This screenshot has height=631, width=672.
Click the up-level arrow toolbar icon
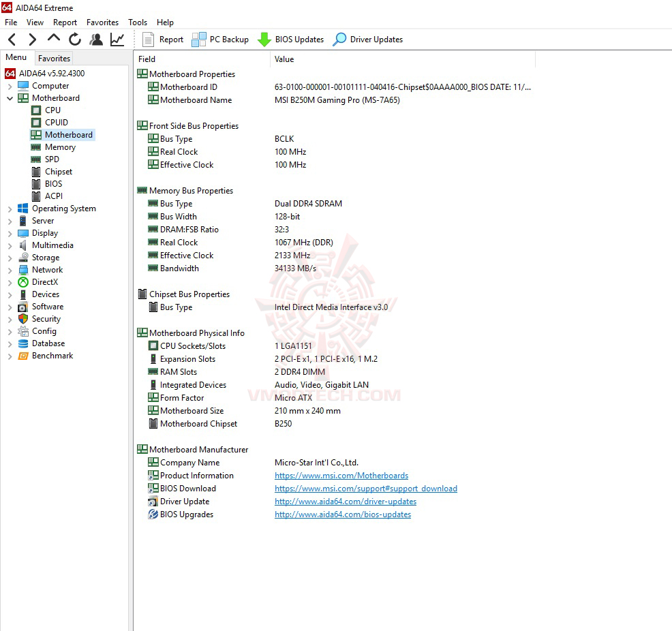[x=54, y=39]
